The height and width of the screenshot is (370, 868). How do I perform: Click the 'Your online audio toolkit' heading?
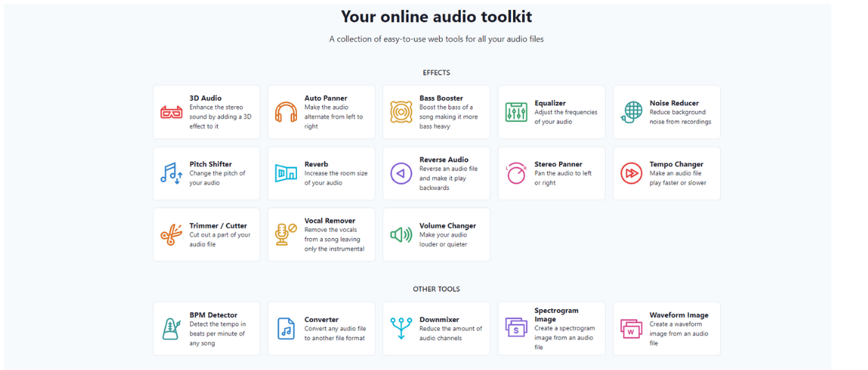click(436, 16)
